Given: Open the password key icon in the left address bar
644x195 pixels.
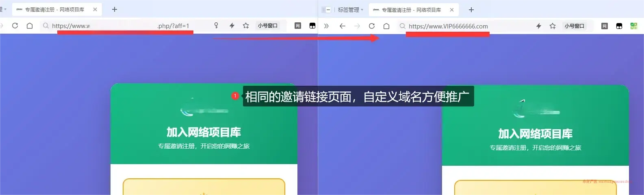Looking at the screenshot, I should pos(216,26).
